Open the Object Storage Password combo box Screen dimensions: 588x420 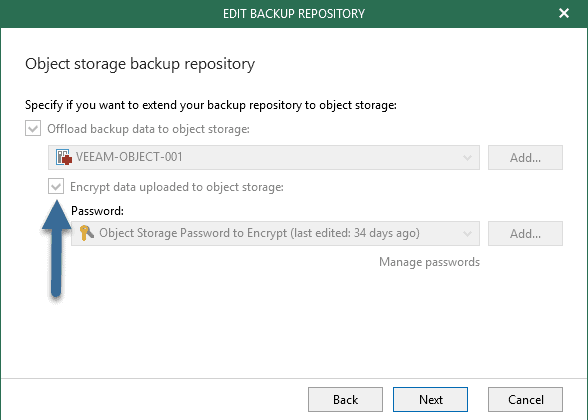pos(275,234)
